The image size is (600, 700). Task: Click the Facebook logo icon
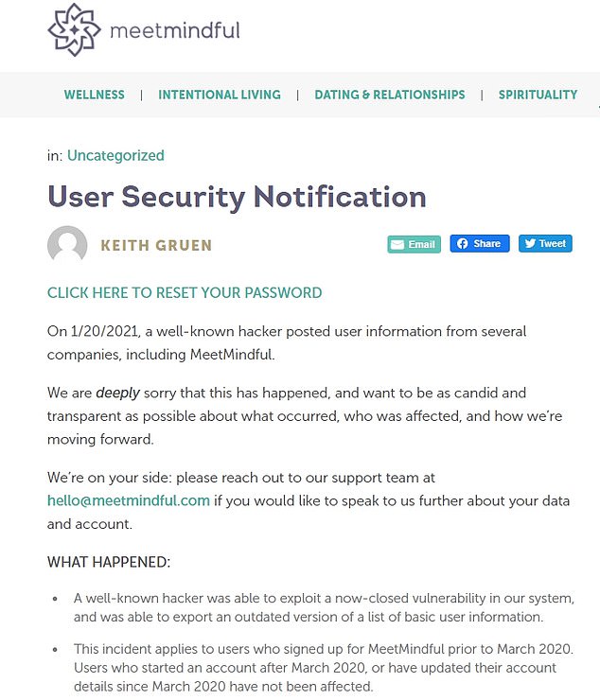click(462, 243)
